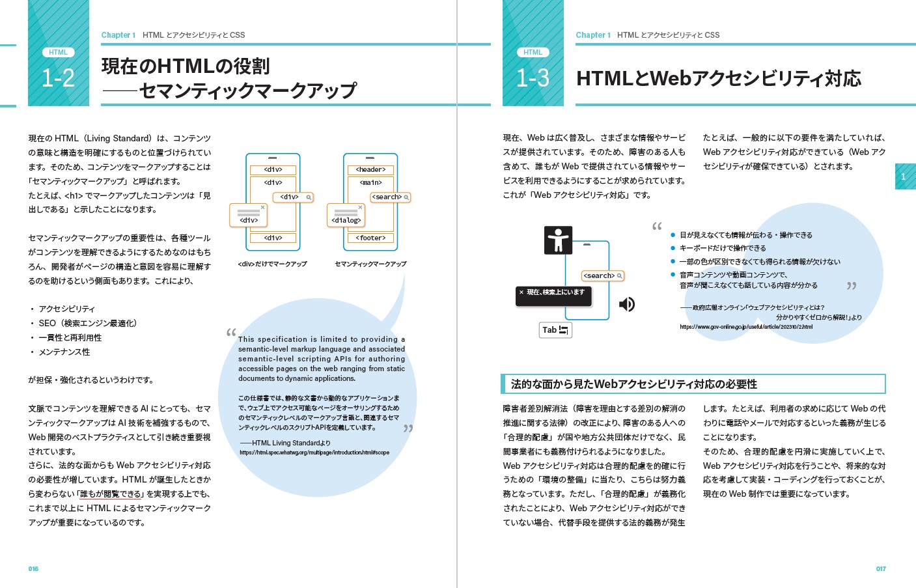Click the Chapter 1 label above the 1-3 title

(x=593, y=35)
